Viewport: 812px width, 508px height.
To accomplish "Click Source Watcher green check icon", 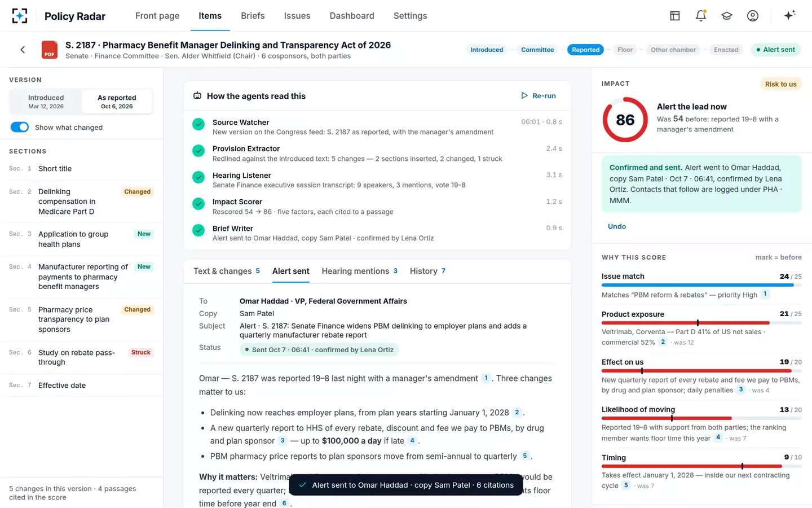I will (x=198, y=124).
